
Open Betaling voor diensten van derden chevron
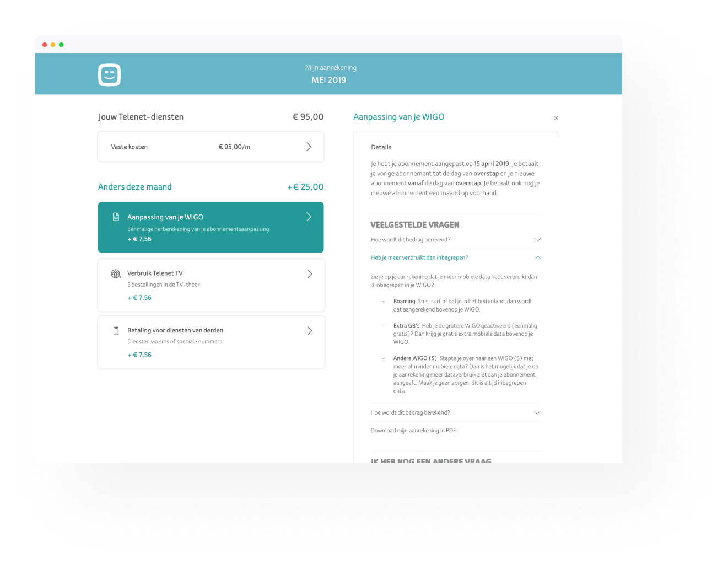pyautogui.click(x=309, y=331)
